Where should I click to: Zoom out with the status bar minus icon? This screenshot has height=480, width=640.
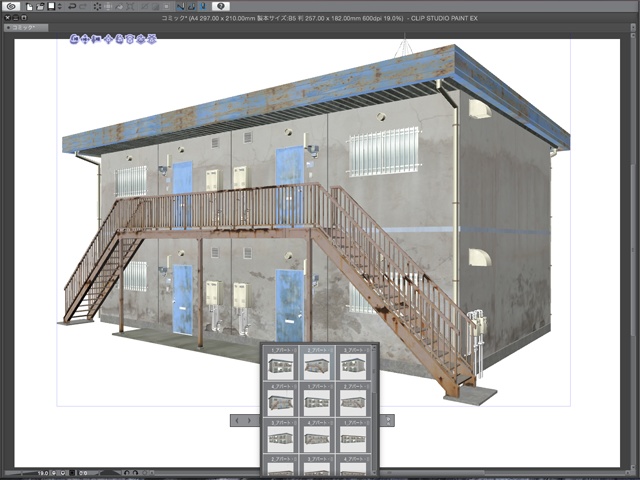(54, 473)
